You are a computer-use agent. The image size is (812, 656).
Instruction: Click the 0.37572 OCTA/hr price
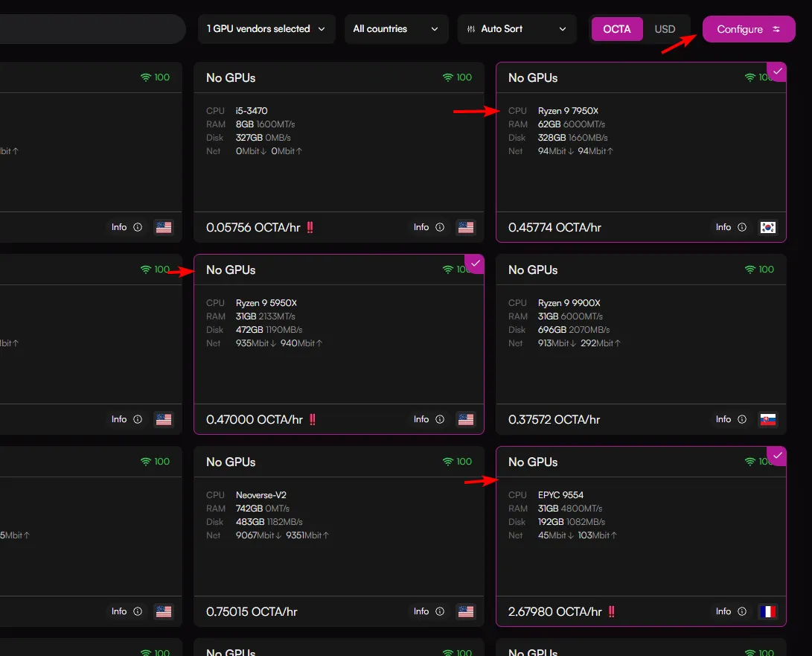click(x=554, y=420)
